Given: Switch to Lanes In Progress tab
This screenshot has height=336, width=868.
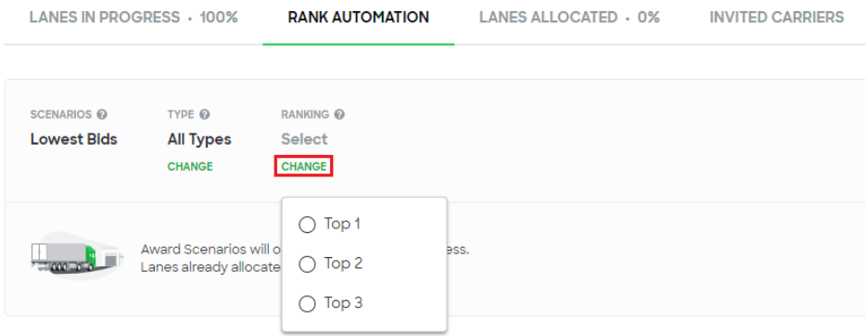Looking at the screenshot, I should click(134, 18).
